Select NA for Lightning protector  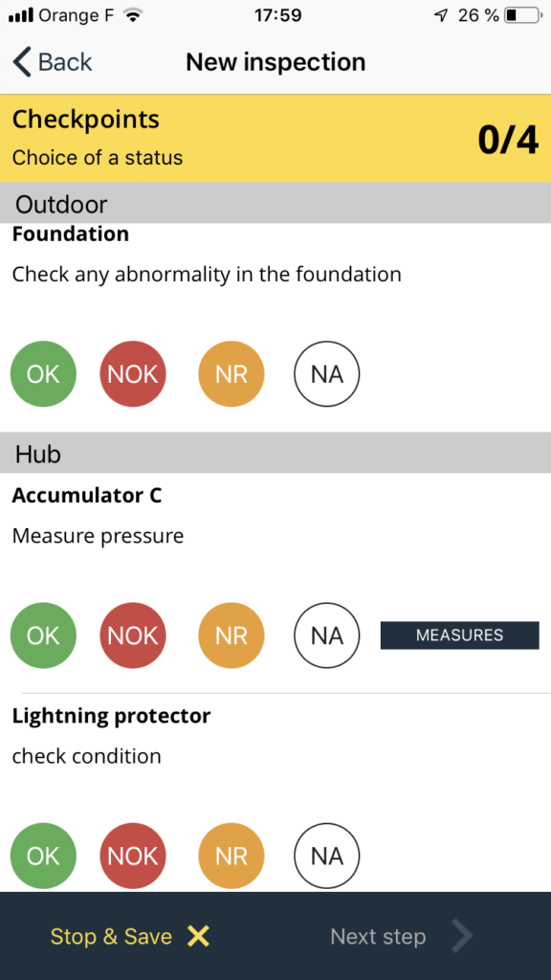coord(327,856)
